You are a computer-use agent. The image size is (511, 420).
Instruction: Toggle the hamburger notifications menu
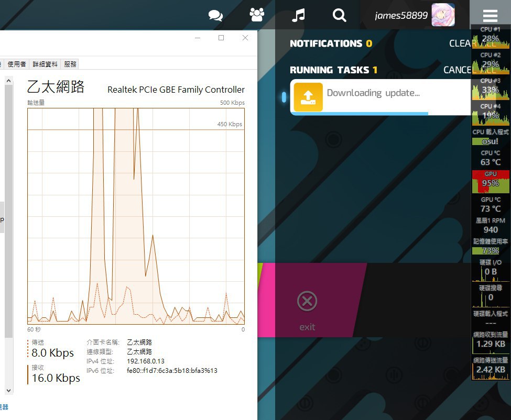pyautogui.click(x=490, y=15)
